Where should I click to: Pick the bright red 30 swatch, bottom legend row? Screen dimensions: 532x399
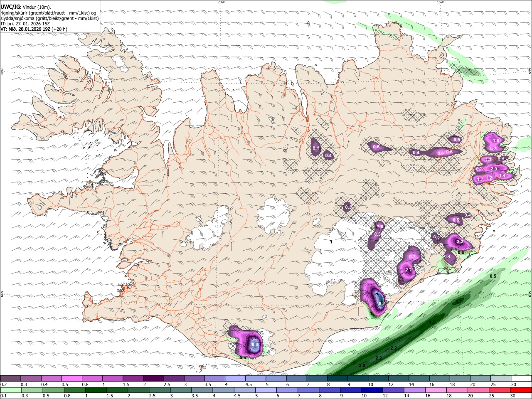coord(521,390)
